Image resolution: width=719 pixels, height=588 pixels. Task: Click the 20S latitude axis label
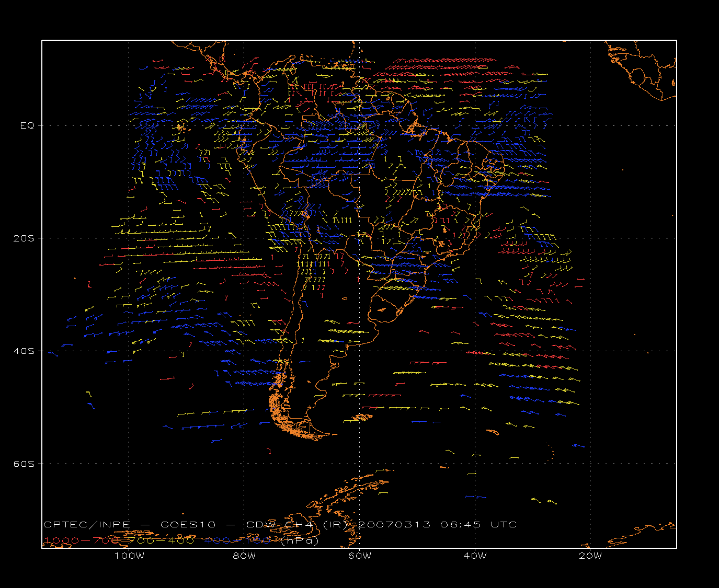click(x=24, y=238)
